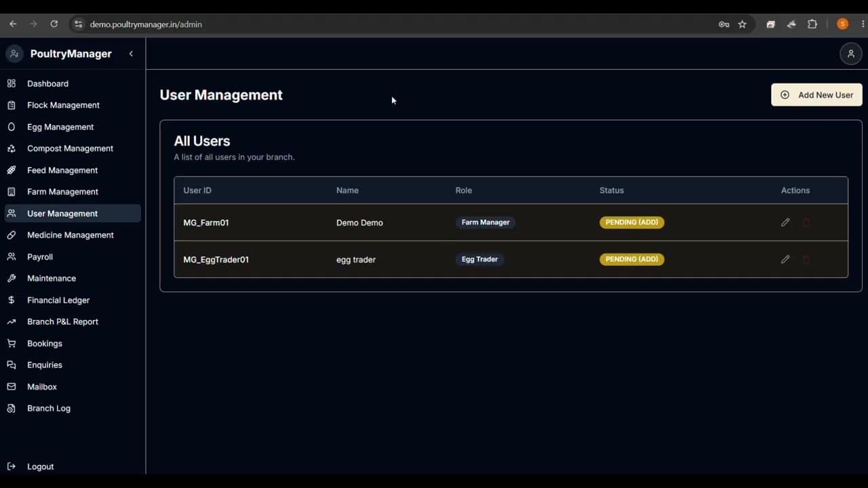
Task: Click the Feed Management wheat icon
Action: pyautogui.click(x=12, y=170)
